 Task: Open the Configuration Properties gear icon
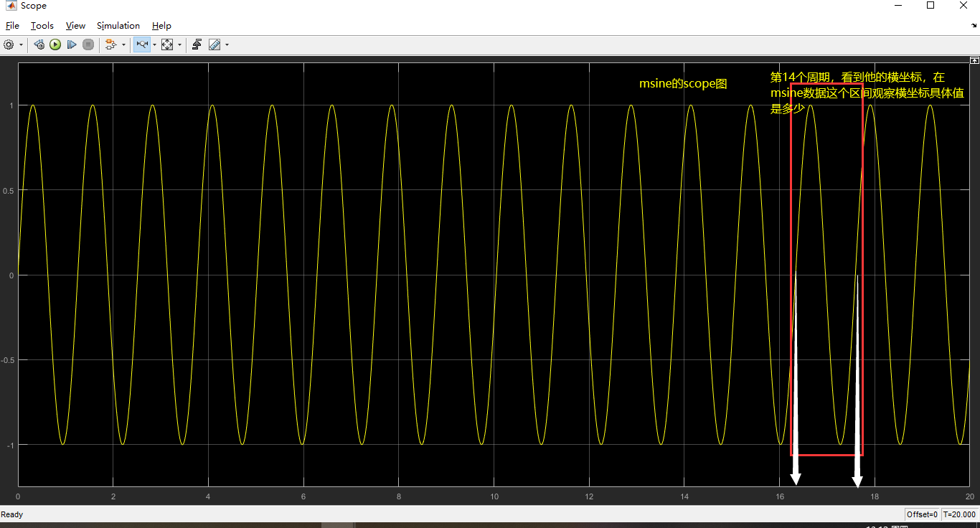9,44
